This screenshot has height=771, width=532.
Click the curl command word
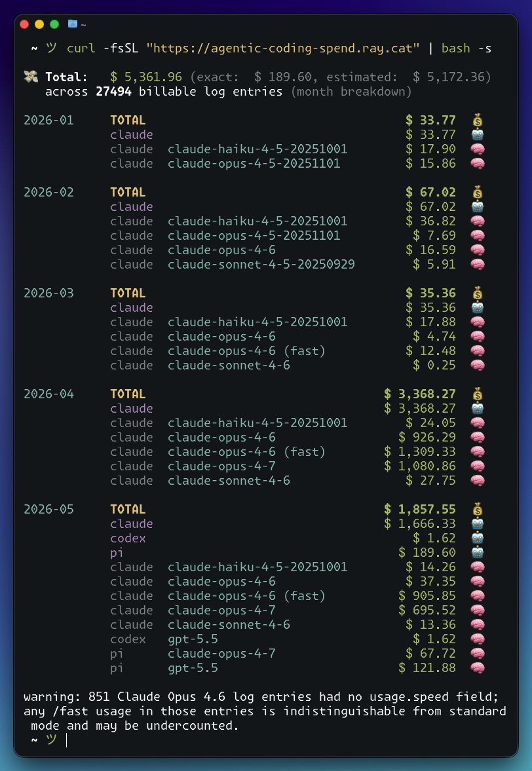81,48
